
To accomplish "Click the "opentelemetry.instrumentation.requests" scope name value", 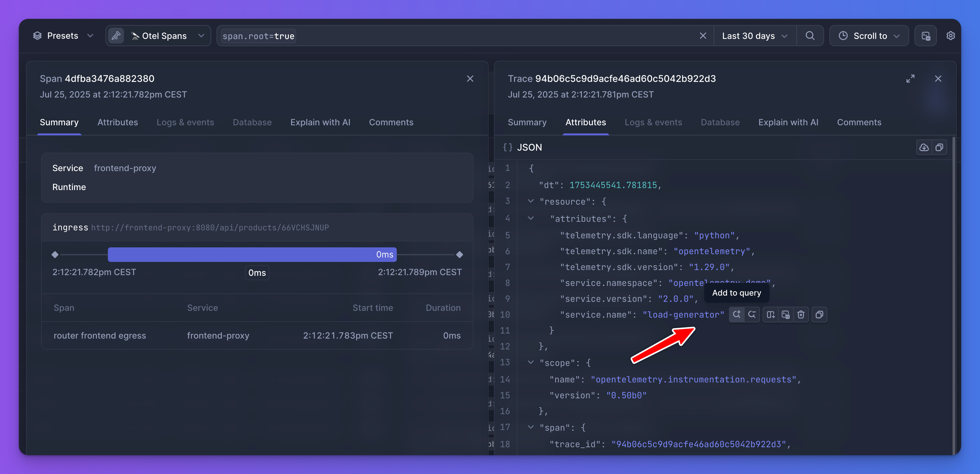I will pos(694,380).
